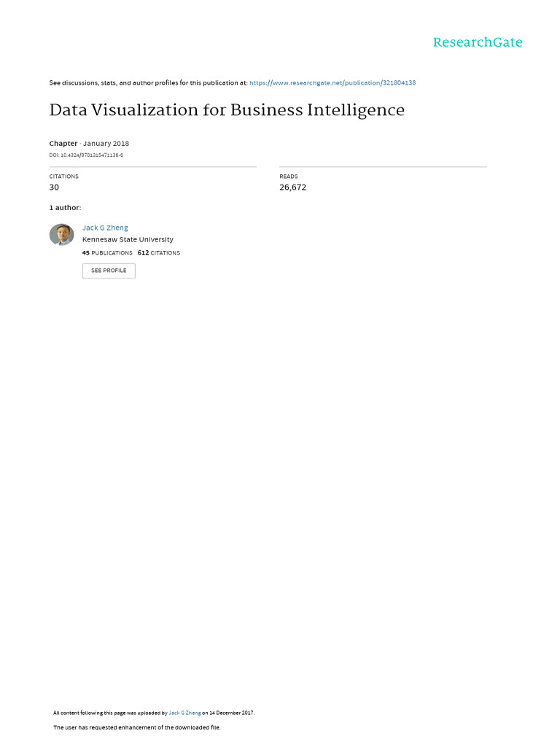Click Kennesaw State University affiliation

point(128,239)
